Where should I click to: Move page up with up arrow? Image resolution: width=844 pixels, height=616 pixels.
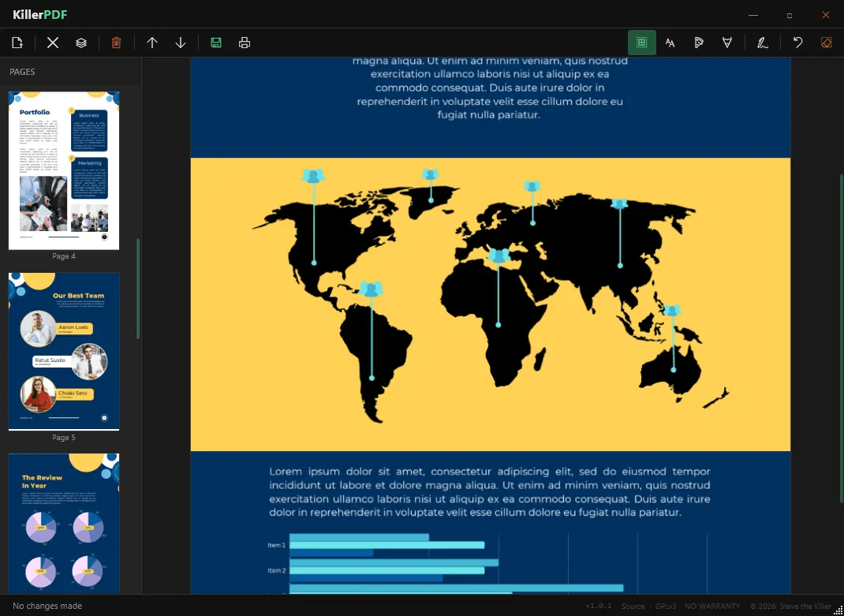click(152, 43)
